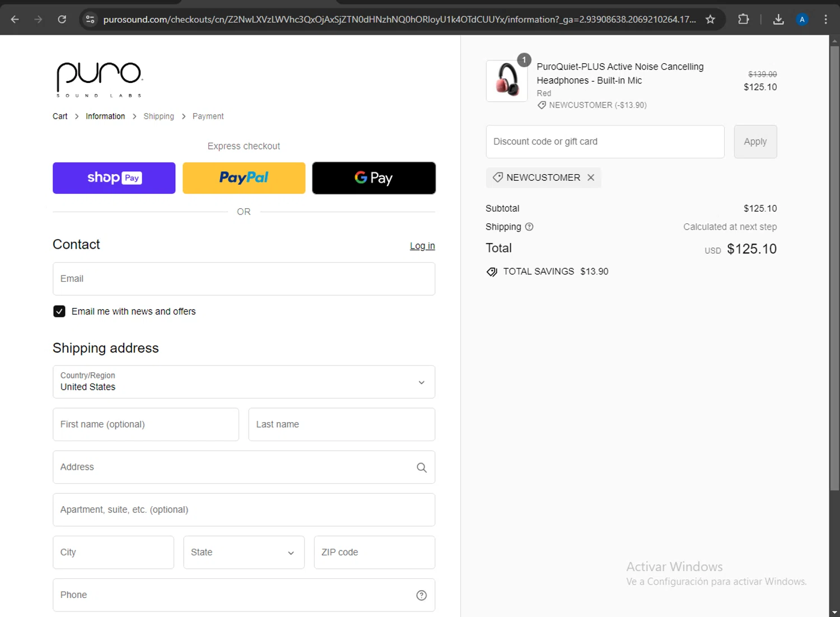Viewport: 840px width, 617px height.
Task: Go to Cart breadcrumb
Action: pyautogui.click(x=60, y=116)
